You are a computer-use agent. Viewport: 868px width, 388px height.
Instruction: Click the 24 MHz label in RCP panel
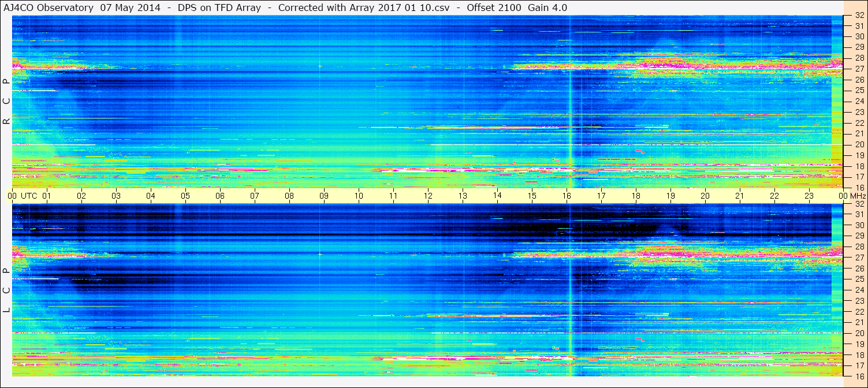coord(858,102)
